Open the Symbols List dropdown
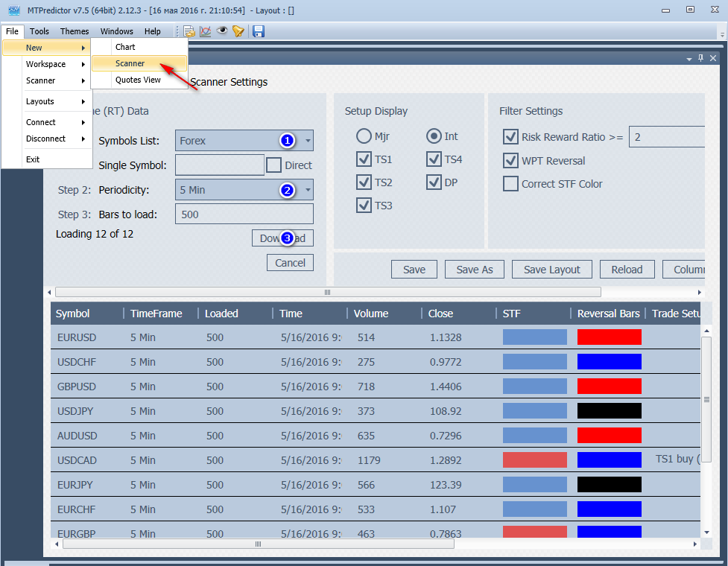This screenshot has height=566, width=728. (308, 141)
